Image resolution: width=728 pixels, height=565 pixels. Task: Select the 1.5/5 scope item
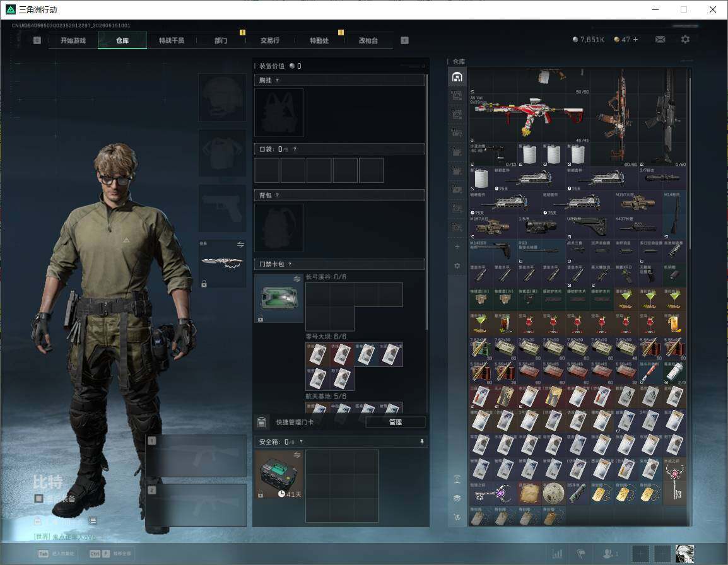click(541, 226)
